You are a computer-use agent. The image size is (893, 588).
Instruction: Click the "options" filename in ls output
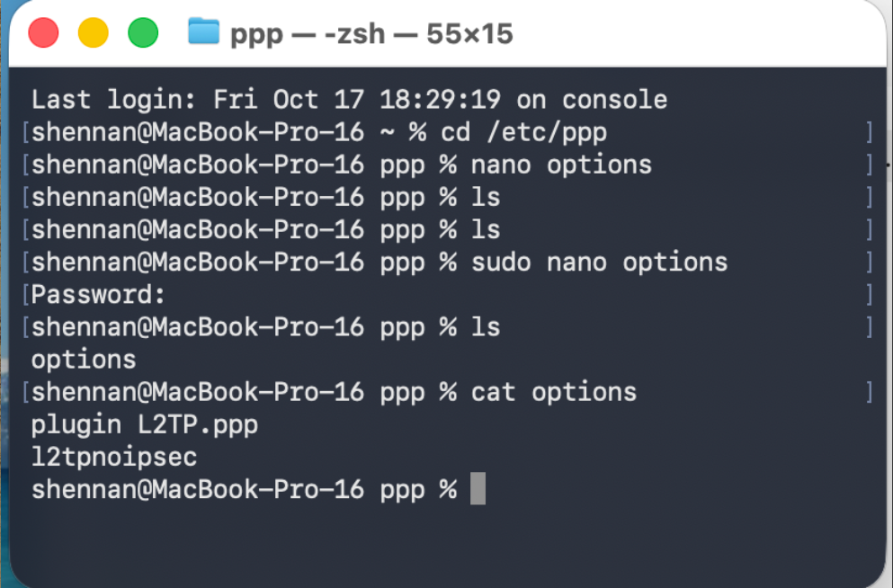coord(84,360)
